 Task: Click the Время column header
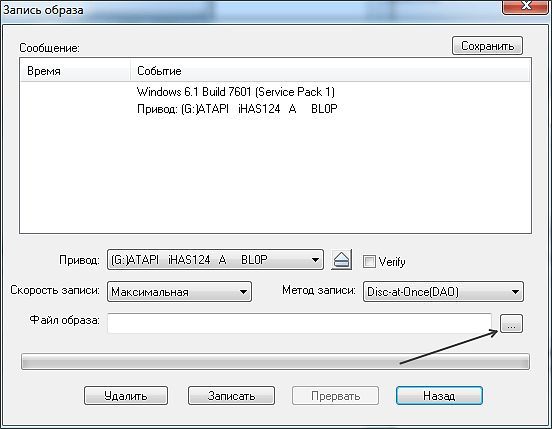(x=75, y=71)
